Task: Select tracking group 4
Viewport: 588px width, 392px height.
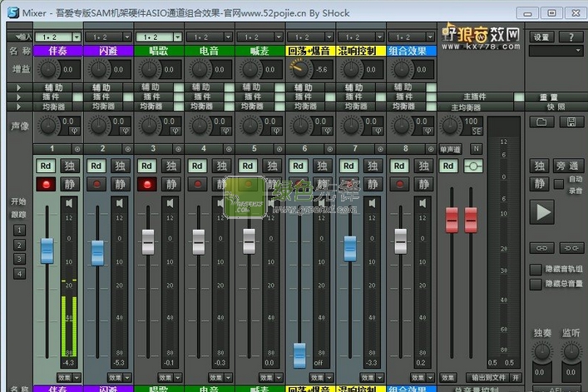Action: coord(19,274)
